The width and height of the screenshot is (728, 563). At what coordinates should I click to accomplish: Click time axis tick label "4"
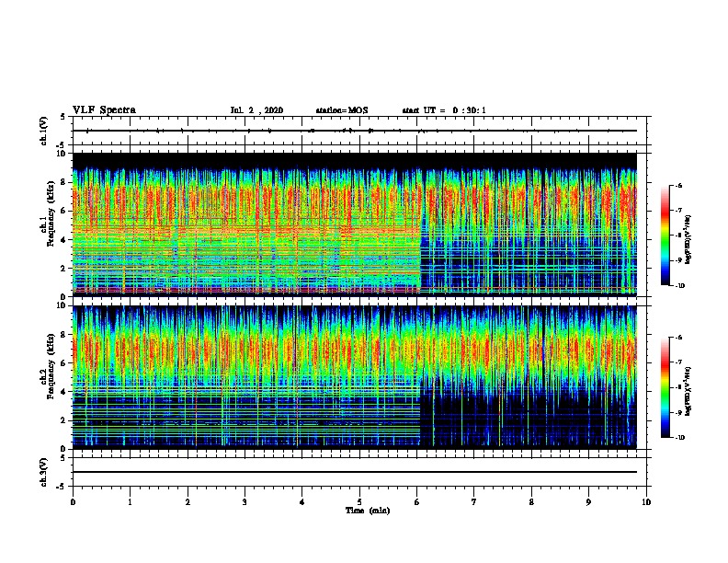pos(302,502)
